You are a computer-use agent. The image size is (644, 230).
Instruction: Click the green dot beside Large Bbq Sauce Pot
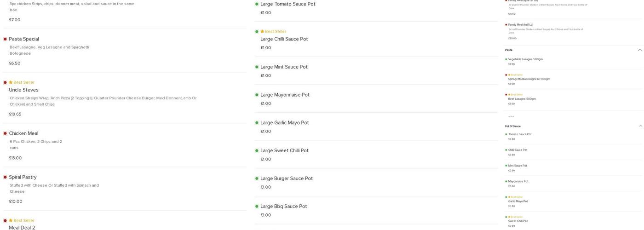pos(257,207)
